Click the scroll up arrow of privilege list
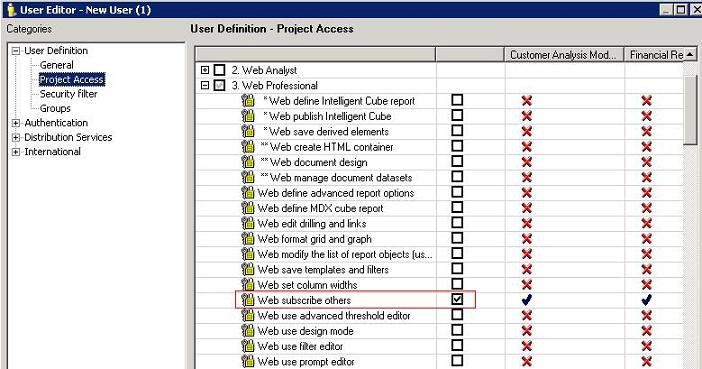 690,54
